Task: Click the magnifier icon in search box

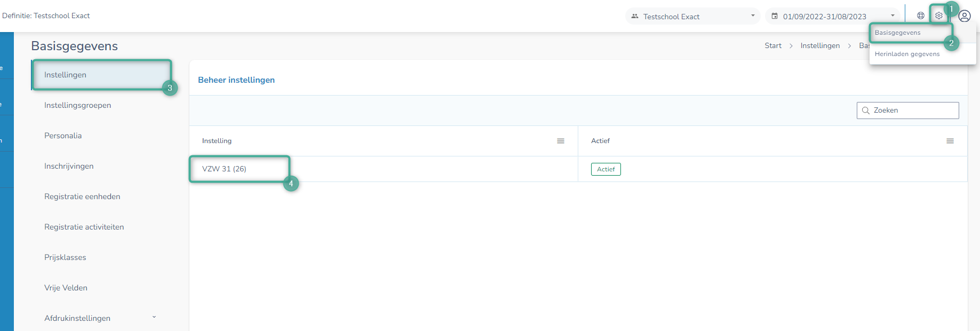Action: 865,111
